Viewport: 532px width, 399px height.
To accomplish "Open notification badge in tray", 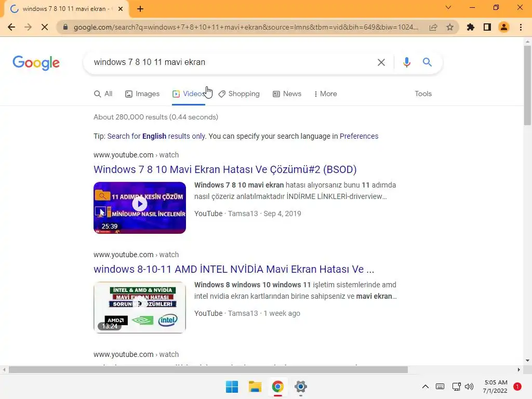I will pos(517,387).
